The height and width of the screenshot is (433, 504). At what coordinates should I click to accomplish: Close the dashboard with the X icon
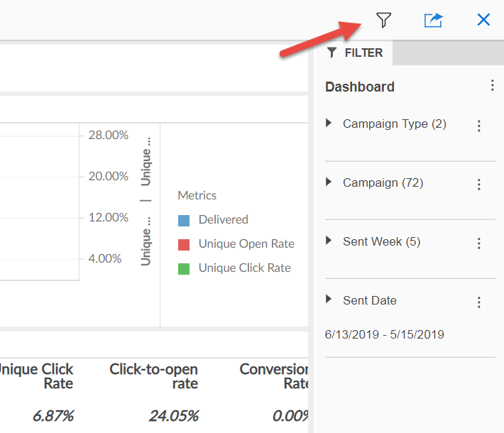click(483, 20)
